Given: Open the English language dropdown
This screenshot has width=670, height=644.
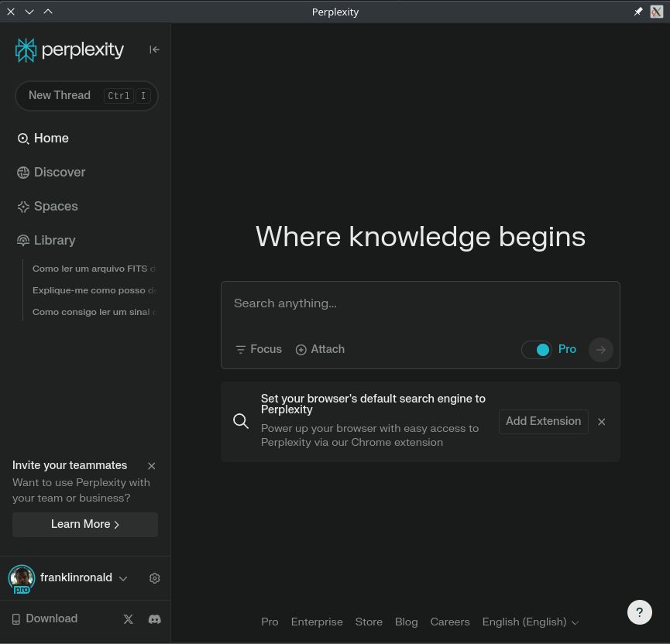Looking at the screenshot, I should click(x=530, y=622).
